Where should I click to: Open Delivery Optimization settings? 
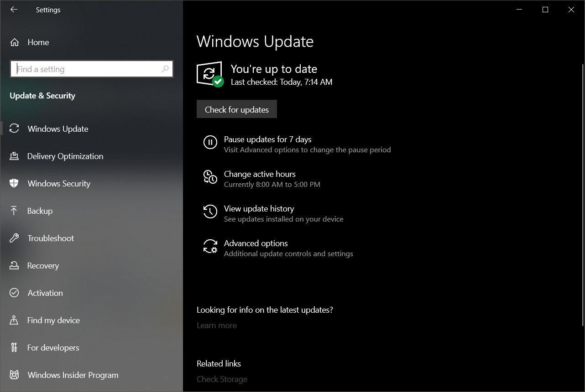pos(65,156)
